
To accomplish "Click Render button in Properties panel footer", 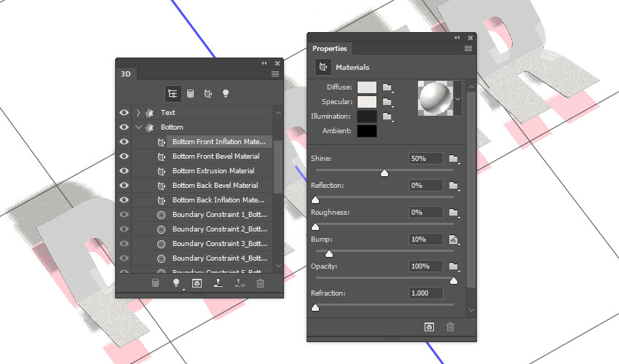I will 429,327.
